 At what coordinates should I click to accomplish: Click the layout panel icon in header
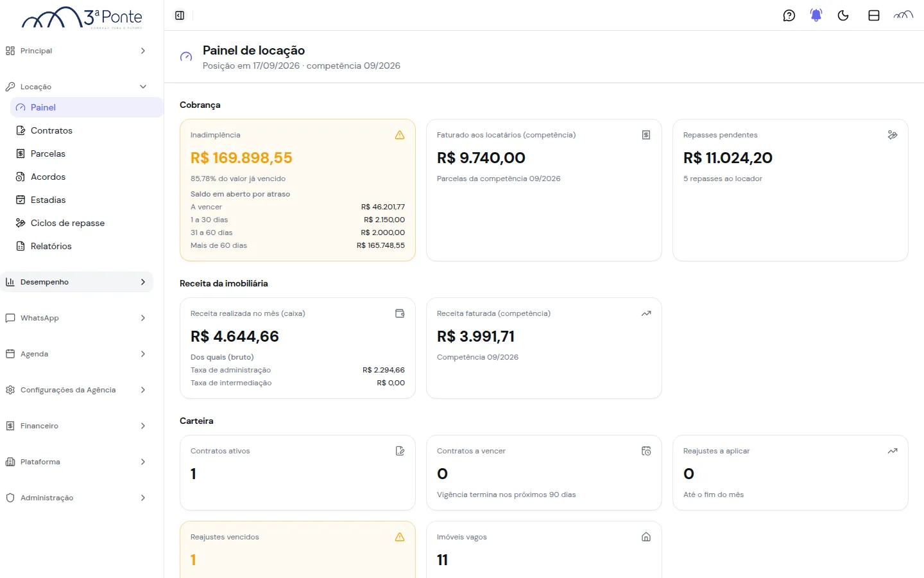point(874,15)
